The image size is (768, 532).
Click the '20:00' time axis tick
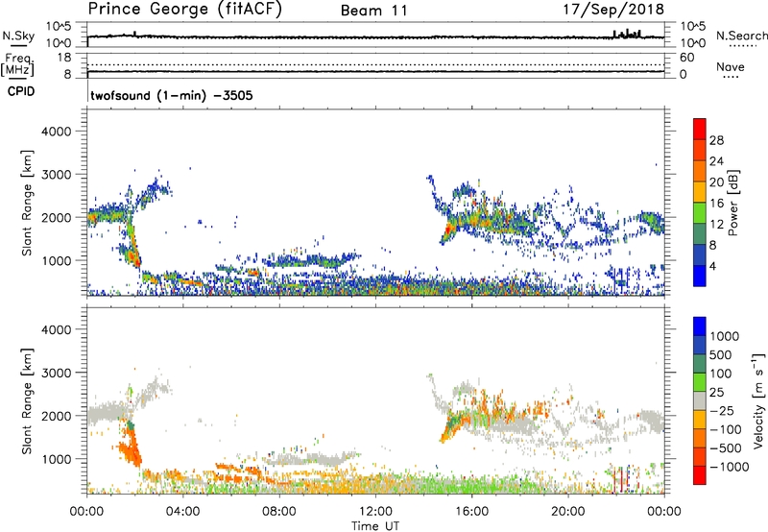(x=567, y=512)
